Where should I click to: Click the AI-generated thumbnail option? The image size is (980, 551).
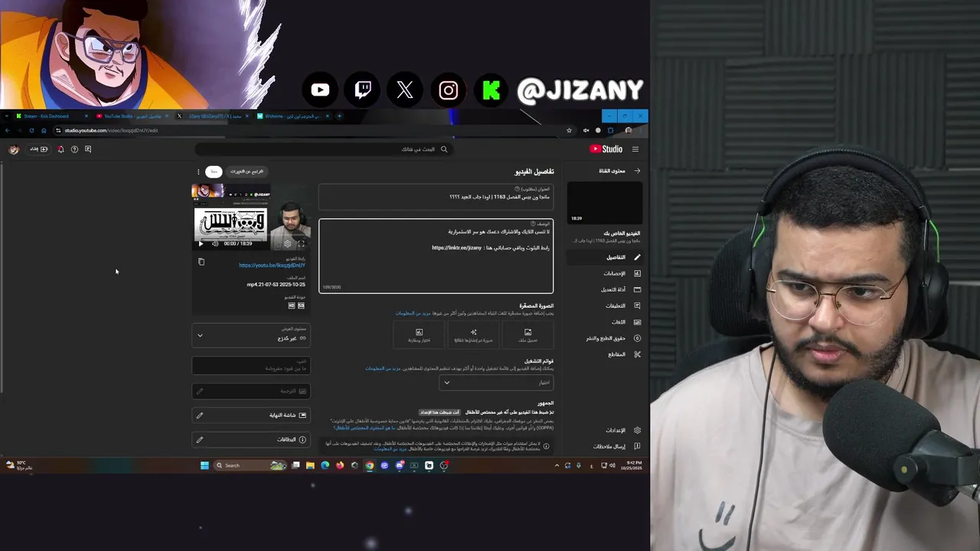click(x=473, y=334)
